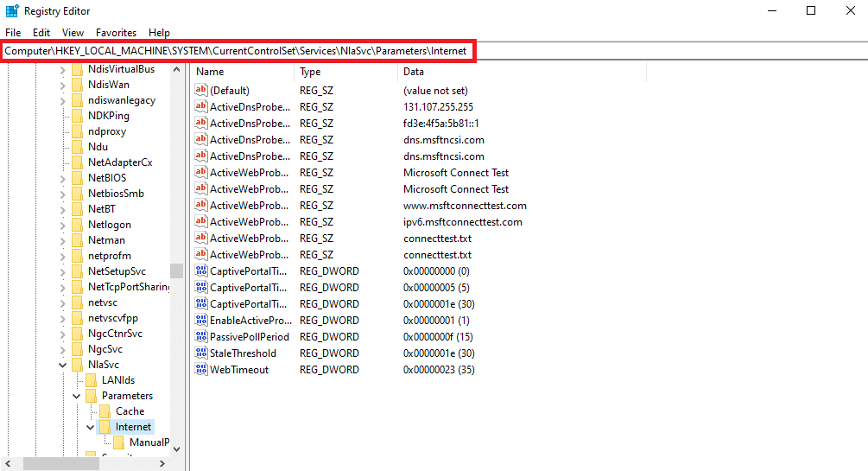Select the NetbiosSmb folder icon
Viewport: 868px width, 471px height.
(x=78, y=194)
